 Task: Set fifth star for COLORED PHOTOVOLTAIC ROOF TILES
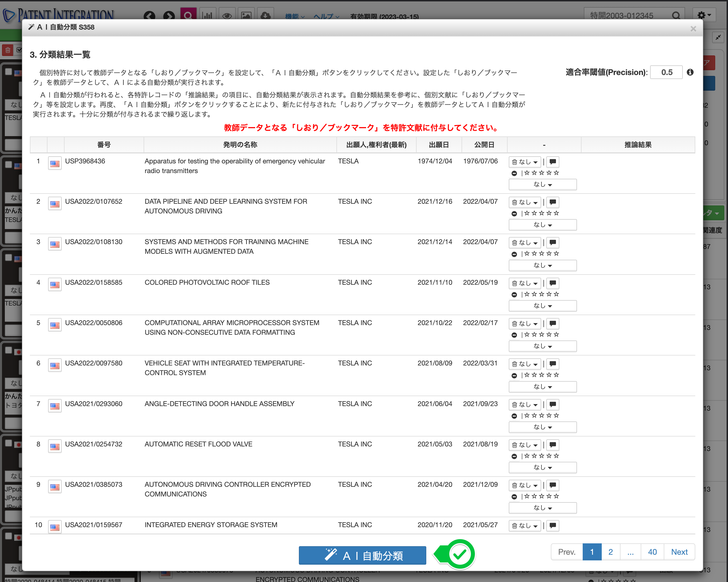(557, 294)
